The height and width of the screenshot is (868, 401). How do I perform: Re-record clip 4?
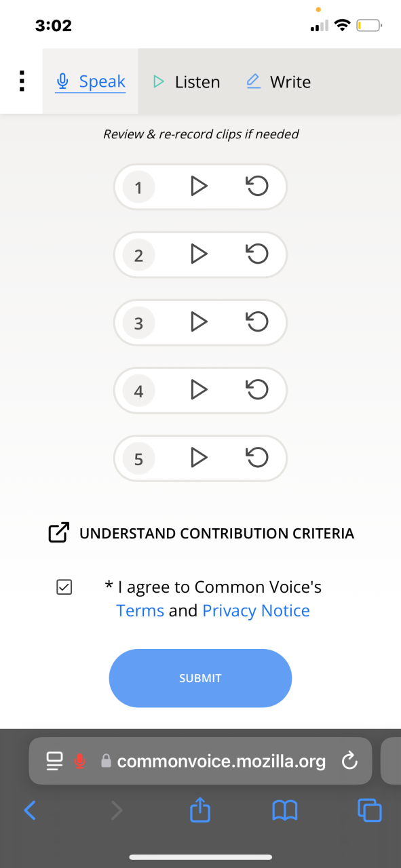(x=257, y=389)
